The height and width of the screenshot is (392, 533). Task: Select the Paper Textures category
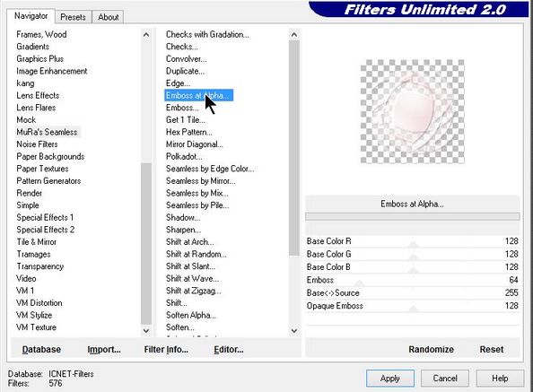(x=42, y=169)
